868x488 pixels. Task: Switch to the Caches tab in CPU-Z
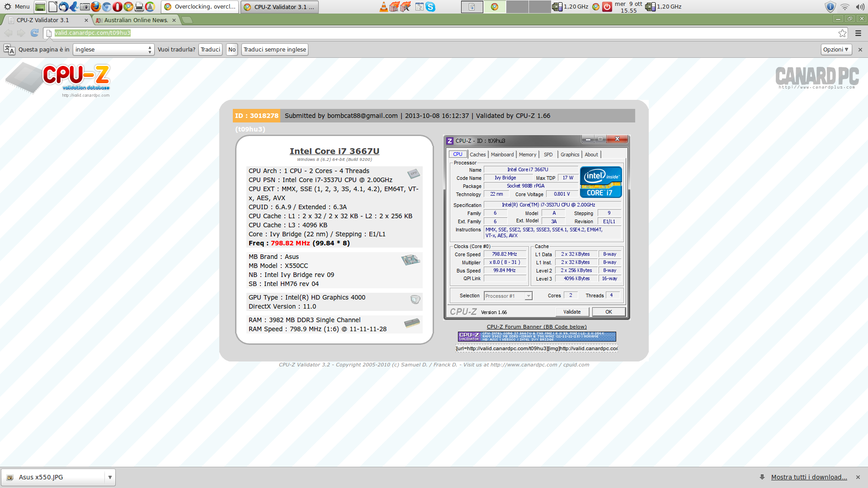tap(478, 155)
